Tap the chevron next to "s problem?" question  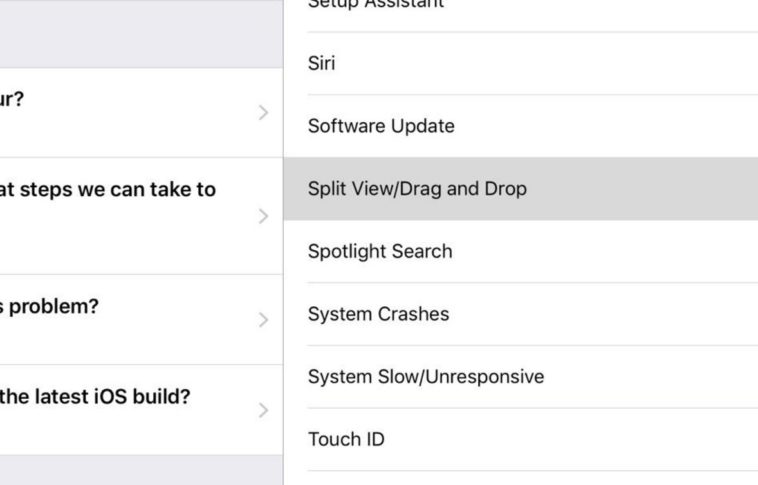(263, 320)
